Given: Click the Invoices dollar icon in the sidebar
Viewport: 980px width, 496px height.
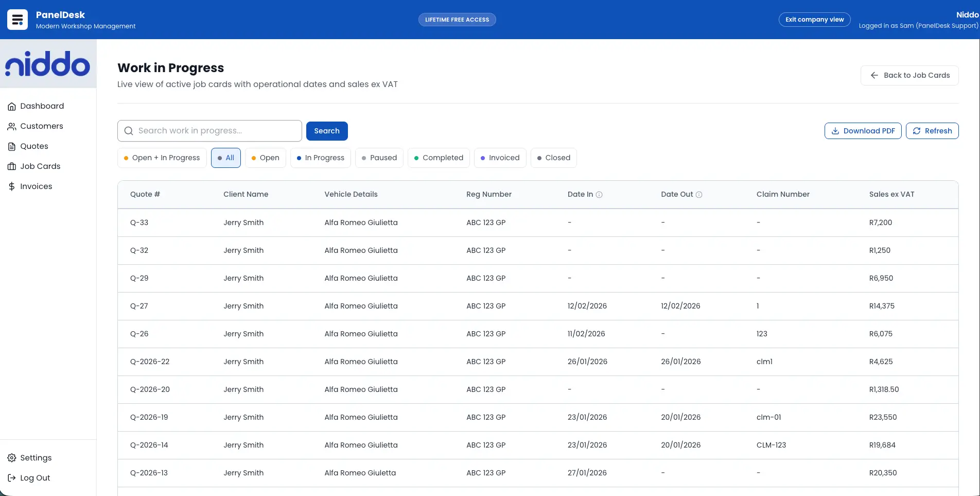Looking at the screenshot, I should pyautogui.click(x=12, y=186).
